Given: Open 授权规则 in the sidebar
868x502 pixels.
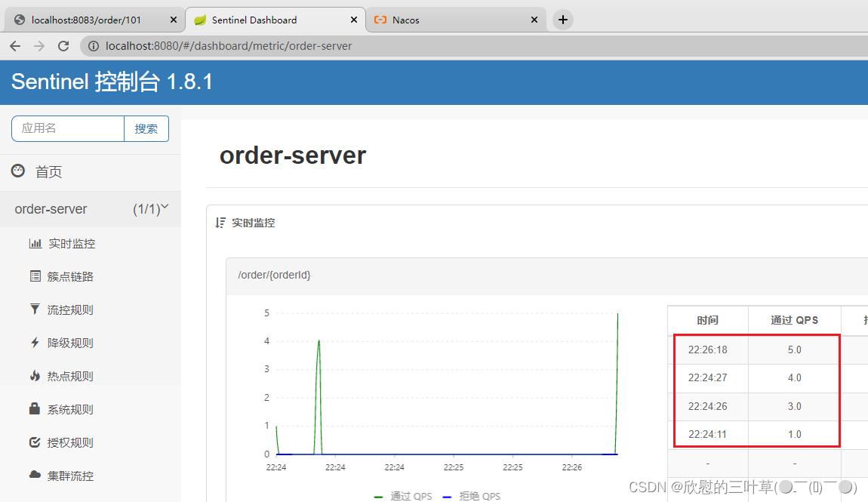Looking at the screenshot, I should [x=70, y=443].
